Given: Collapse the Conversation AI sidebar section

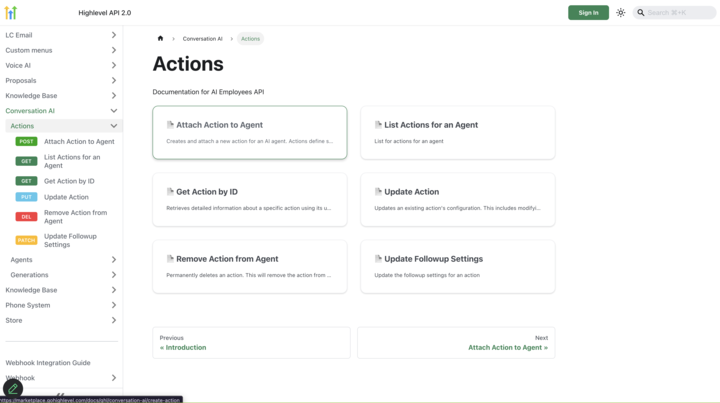Looking at the screenshot, I should click(x=113, y=111).
